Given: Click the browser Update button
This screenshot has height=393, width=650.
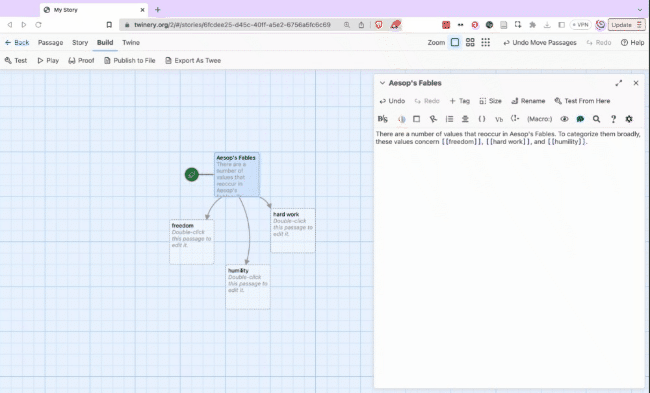Looking at the screenshot, I should point(626,25).
